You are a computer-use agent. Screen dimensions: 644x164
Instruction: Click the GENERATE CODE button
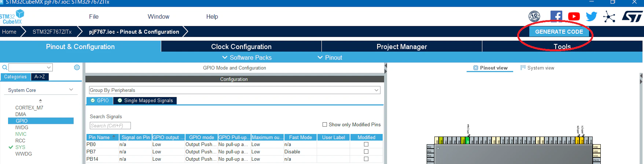point(559,31)
